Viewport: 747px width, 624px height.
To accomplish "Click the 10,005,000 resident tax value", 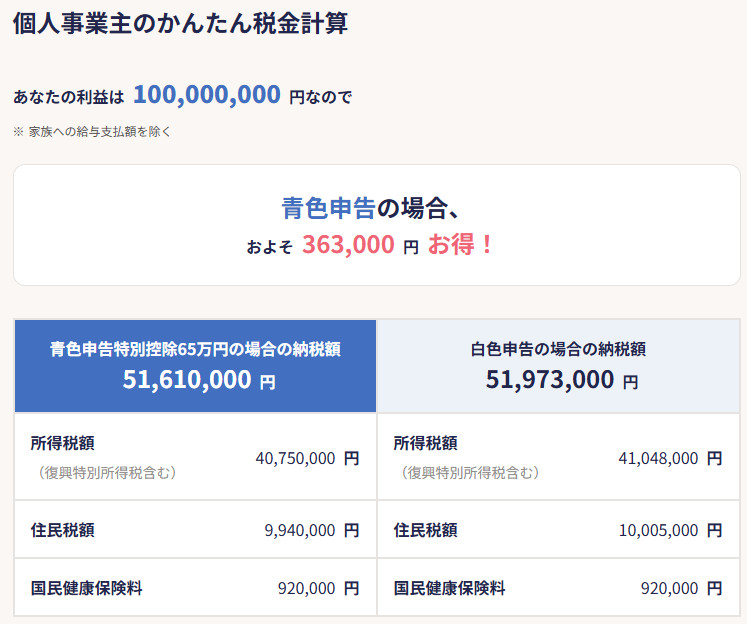I will tap(658, 530).
